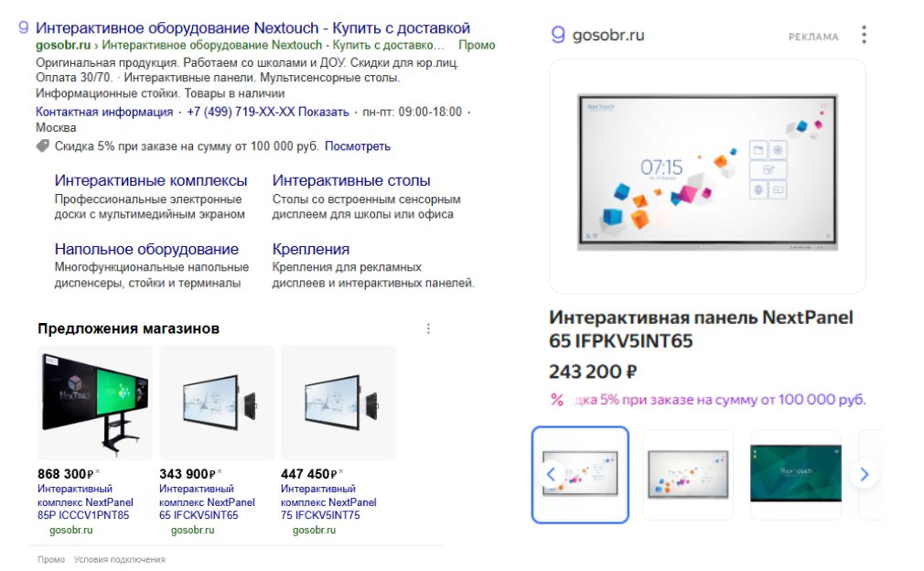Click gosobr.ru under the 447 450₽ offer

click(x=314, y=531)
